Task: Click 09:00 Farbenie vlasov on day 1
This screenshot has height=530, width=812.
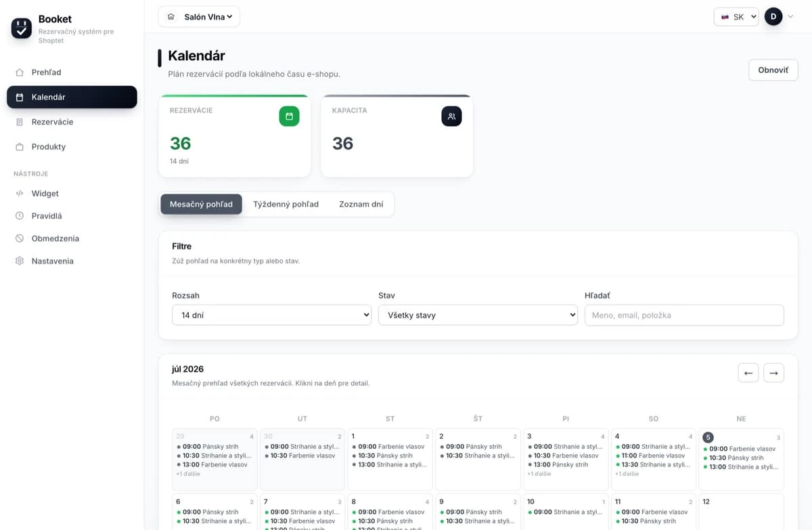Action: coord(388,447)
